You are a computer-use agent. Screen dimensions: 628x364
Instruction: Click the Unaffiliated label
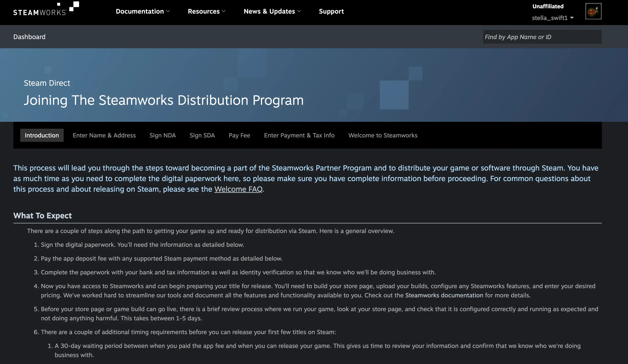(548, 6)
